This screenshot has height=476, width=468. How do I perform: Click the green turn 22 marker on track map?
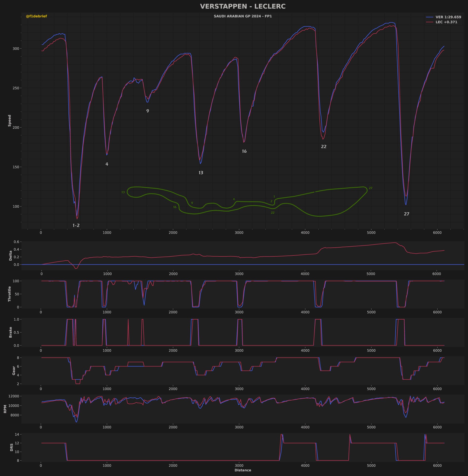click(272, 213)
